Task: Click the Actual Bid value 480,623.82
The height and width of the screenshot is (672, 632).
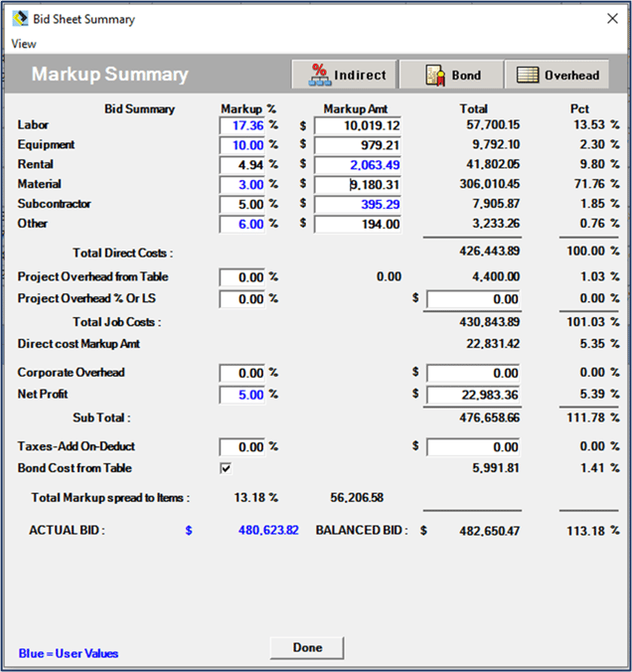Action: pyautogui.click(x=268, y=531)
